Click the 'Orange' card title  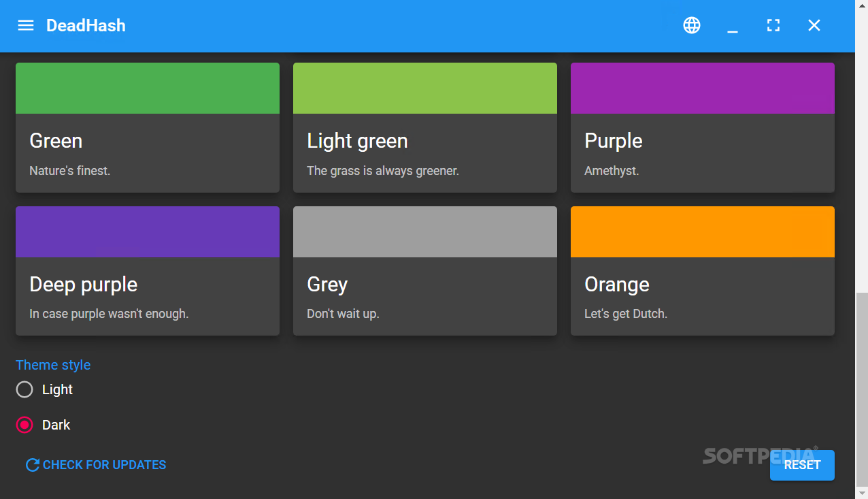[x=617, y=285]
